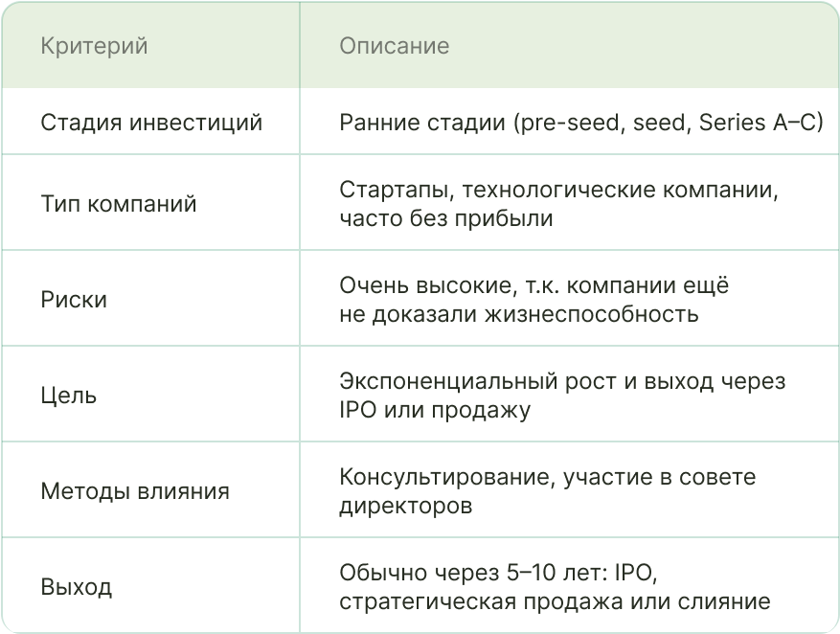Screen dimensions: 840x634
Task: Click the Критерий column header
Action: 94,46
